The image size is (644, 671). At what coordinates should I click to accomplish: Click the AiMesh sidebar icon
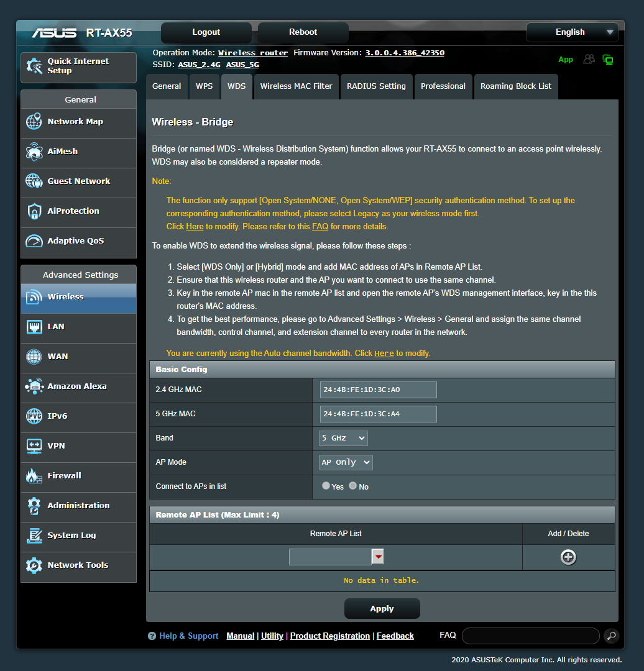34,152
